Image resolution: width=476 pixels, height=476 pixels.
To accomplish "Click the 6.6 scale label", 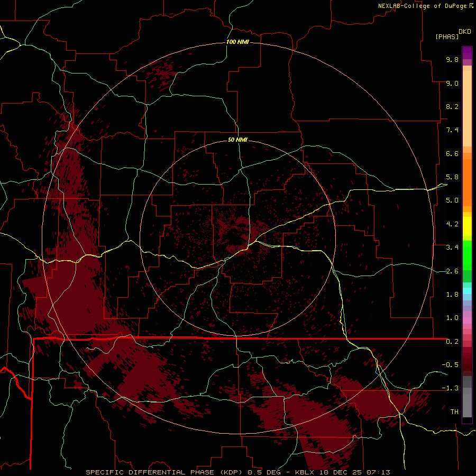I will tap(452, 153).
